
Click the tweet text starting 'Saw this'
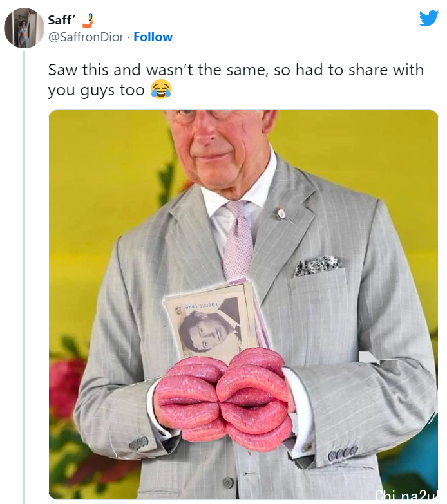[x=236, y=79]
